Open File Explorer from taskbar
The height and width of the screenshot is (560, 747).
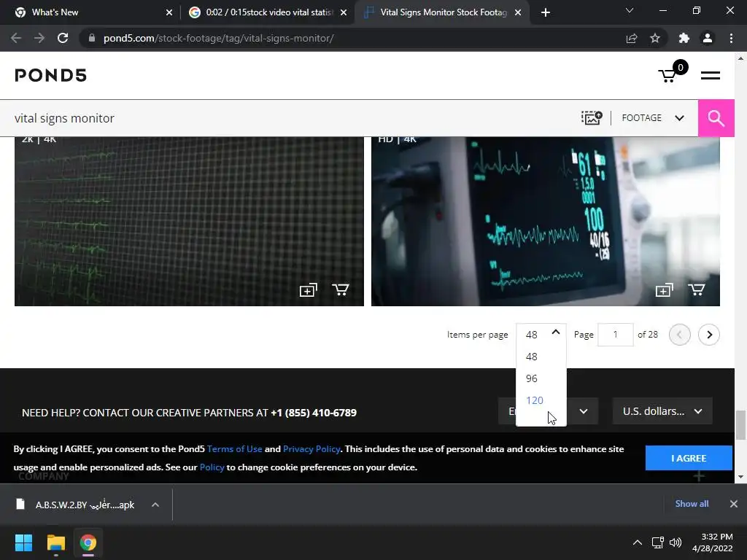[55, 542]
